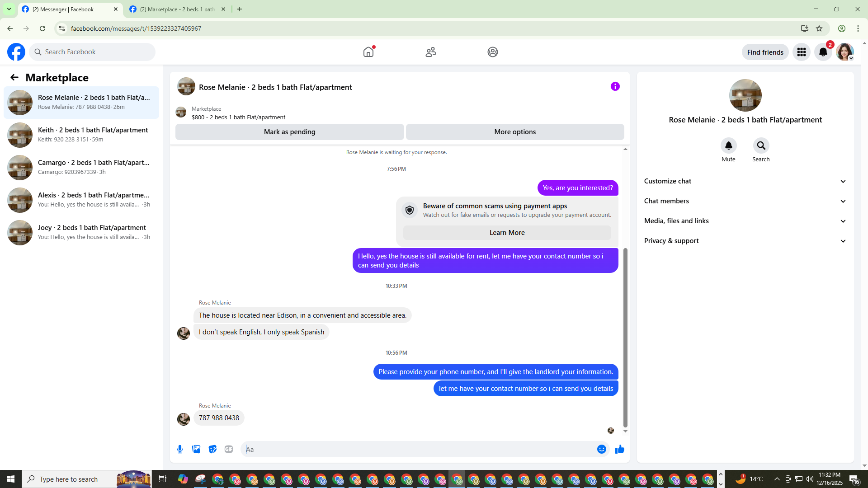Click the More options button
The image size is (868, 488).
(x=515, y=132)
